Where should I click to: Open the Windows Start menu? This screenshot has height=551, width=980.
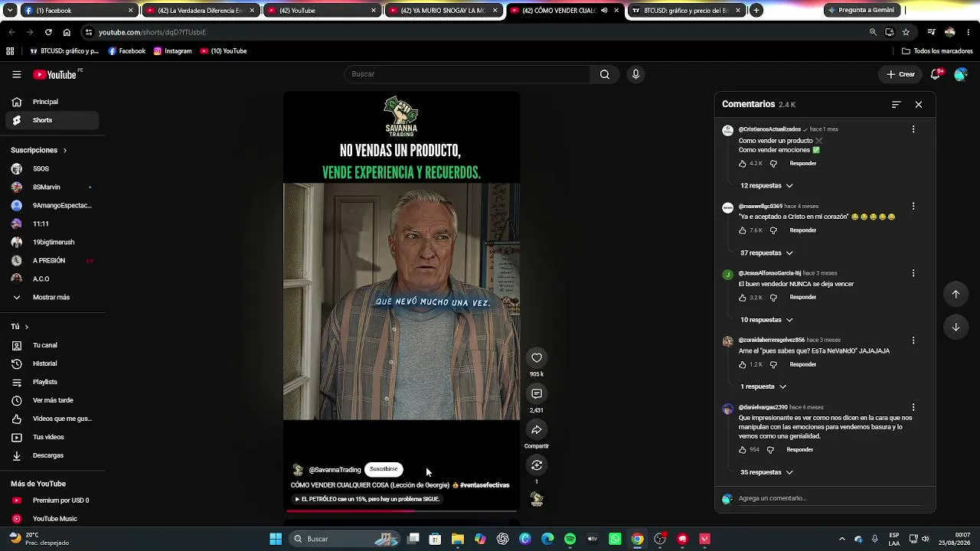(x=276, y=539)
